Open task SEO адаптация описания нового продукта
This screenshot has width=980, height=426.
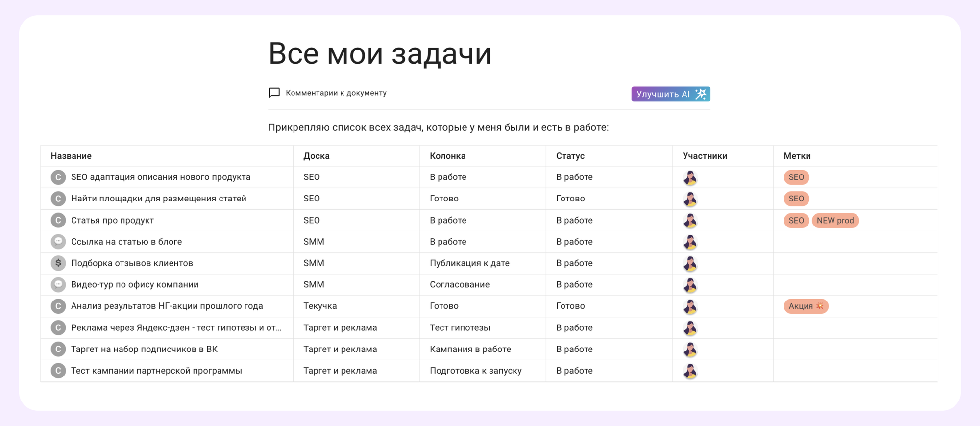pyautogui.click(x=161, y=177)
